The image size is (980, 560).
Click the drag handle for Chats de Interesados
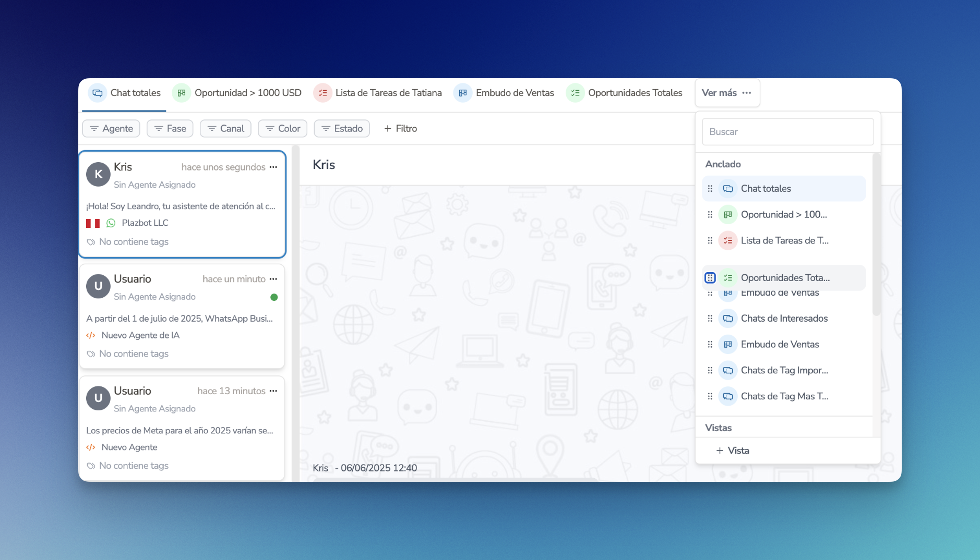pos(710,319)
